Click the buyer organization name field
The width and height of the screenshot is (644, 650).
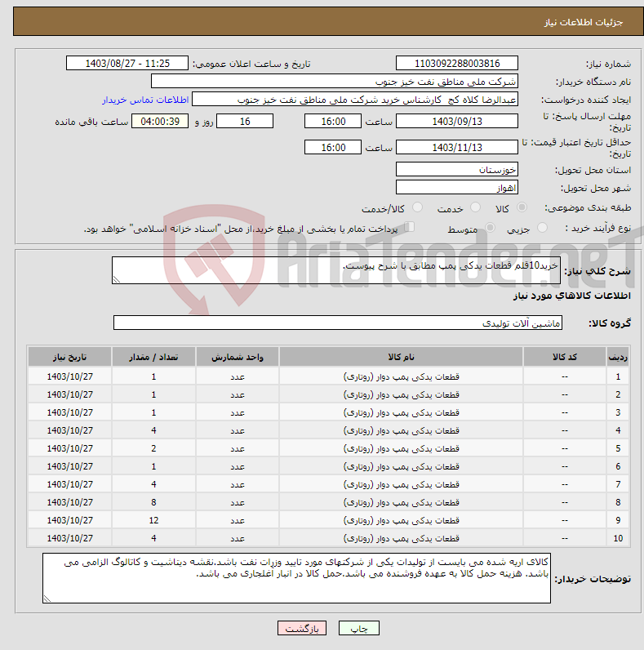pyautogui.click(x=335, y=82)
